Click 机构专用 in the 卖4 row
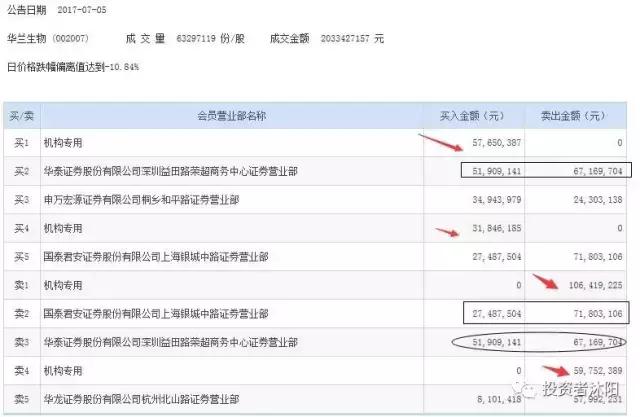640x417 pixels. click(63, 371)
